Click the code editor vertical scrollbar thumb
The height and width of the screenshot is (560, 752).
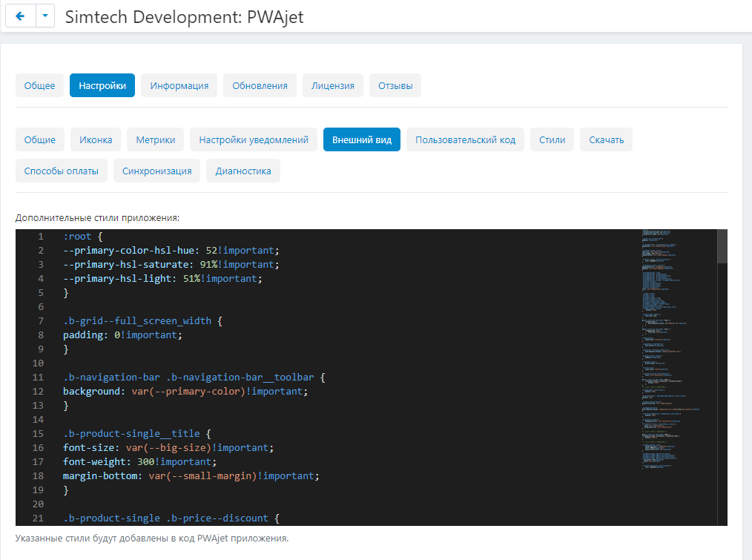tap(722, 246)
